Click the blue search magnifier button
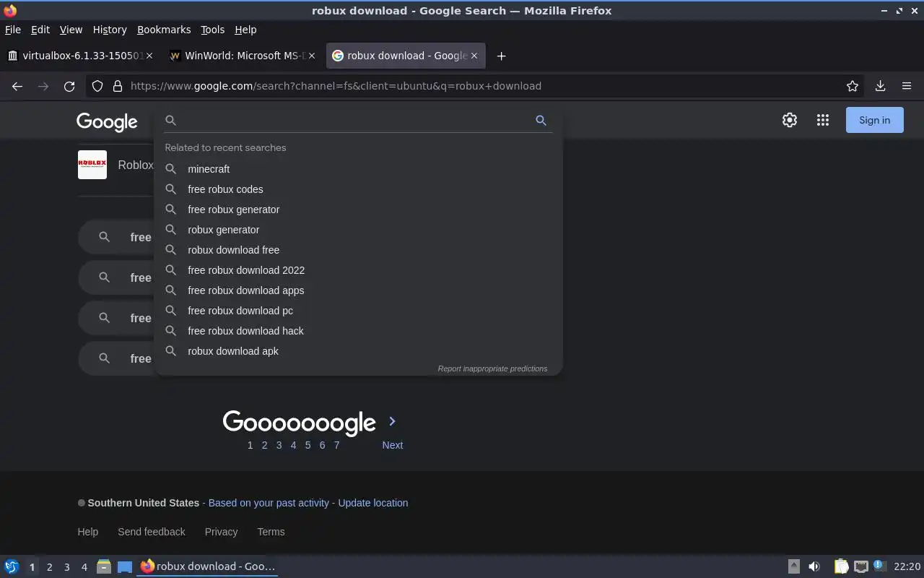 click(x=541, y=120)
